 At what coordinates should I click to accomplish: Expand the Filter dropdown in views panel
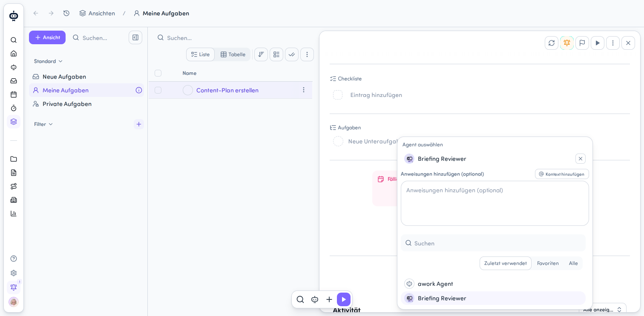(x=43, y=124)
